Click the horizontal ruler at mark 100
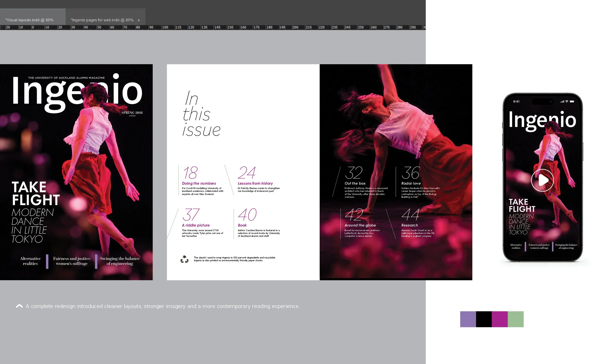This screenshot has height=364, width=601. (165, 27)
